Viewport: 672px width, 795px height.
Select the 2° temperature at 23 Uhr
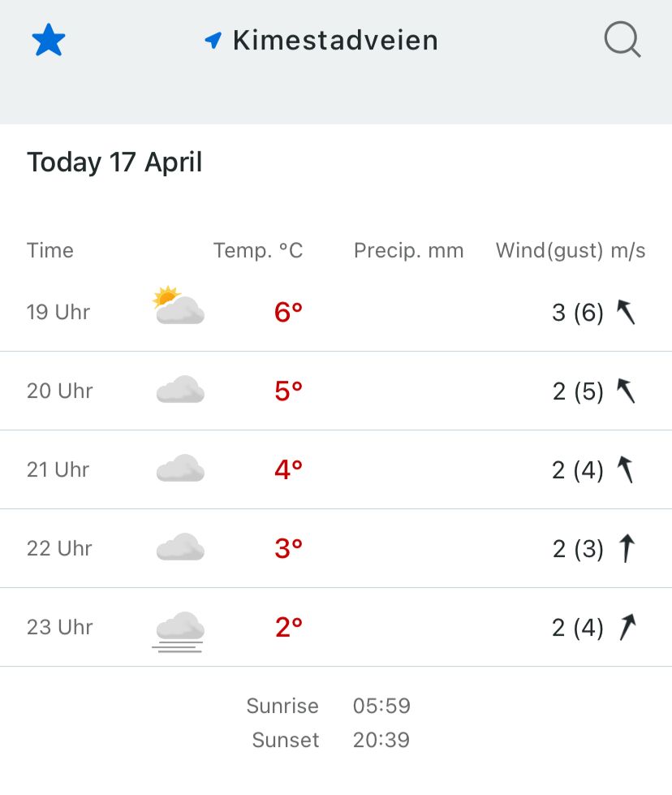pyautogui.click(x=289, y=627)
